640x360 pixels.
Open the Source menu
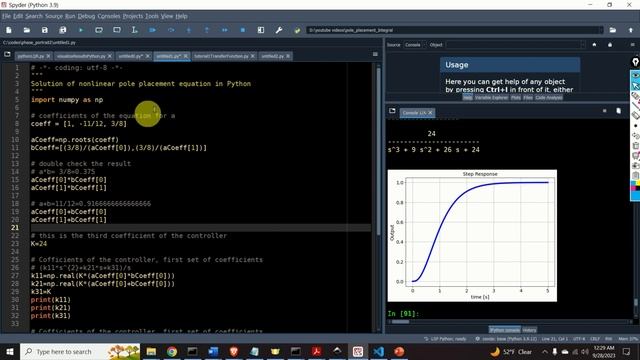tap(54, 16)
